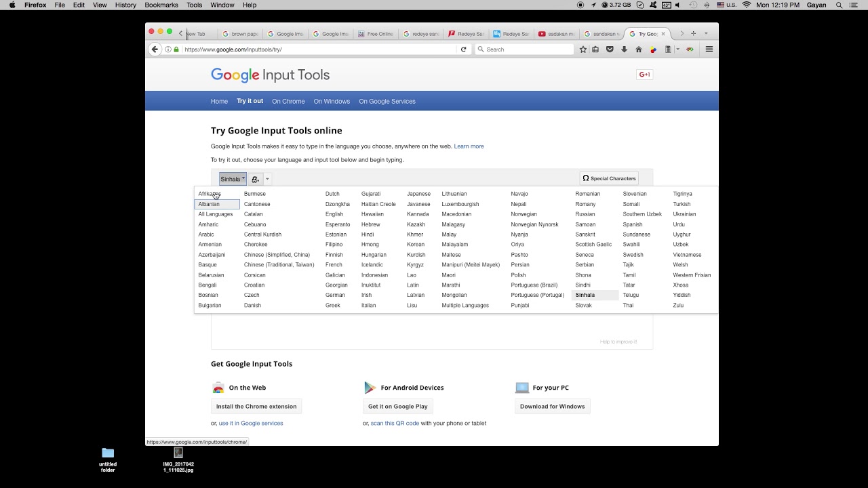868x488 pixels.
Task: Click the volume speaker menu bar icon
Action: (677, 5)
